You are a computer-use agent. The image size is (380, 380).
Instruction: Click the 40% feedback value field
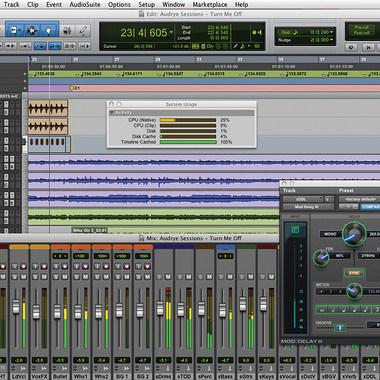click(339, 256)
